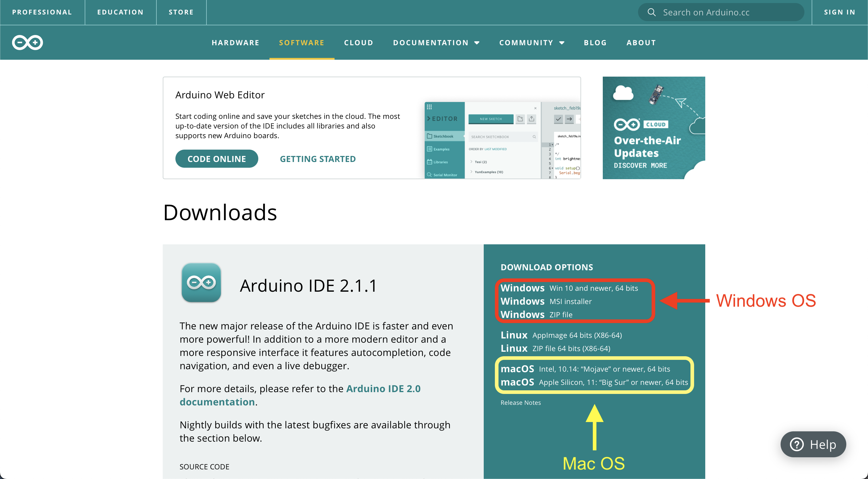Expand the Documentation dropdown arrow

477,43
